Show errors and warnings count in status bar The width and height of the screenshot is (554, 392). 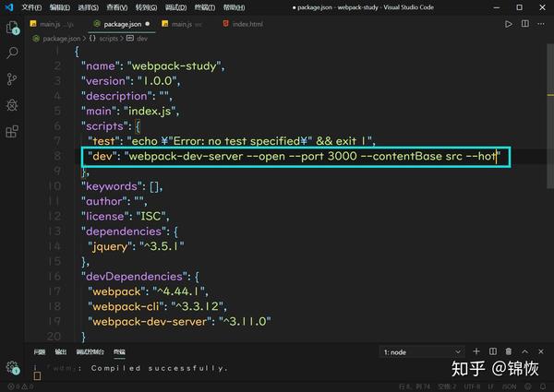(20, 386)
